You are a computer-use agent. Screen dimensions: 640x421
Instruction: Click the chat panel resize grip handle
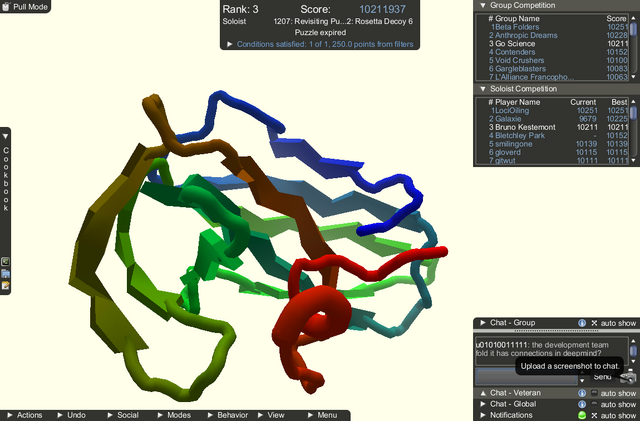[x=556, y=330]
